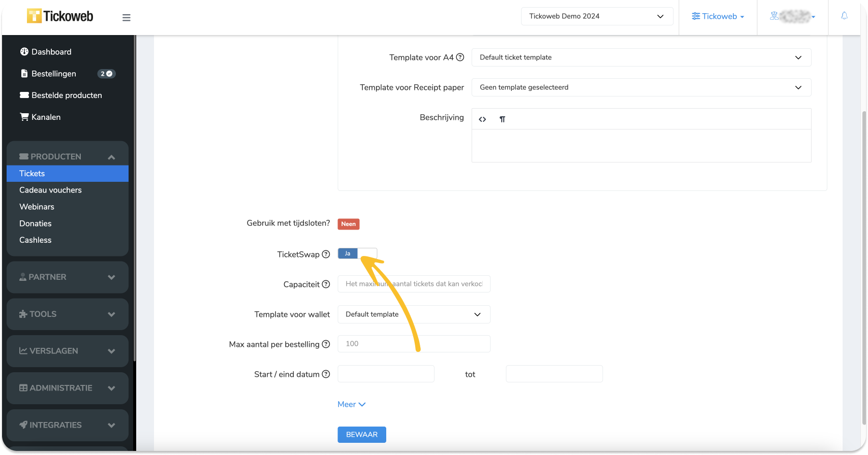868x455 pixels.
Task: Expand the Meer options link
Action: tap(352, 404)
